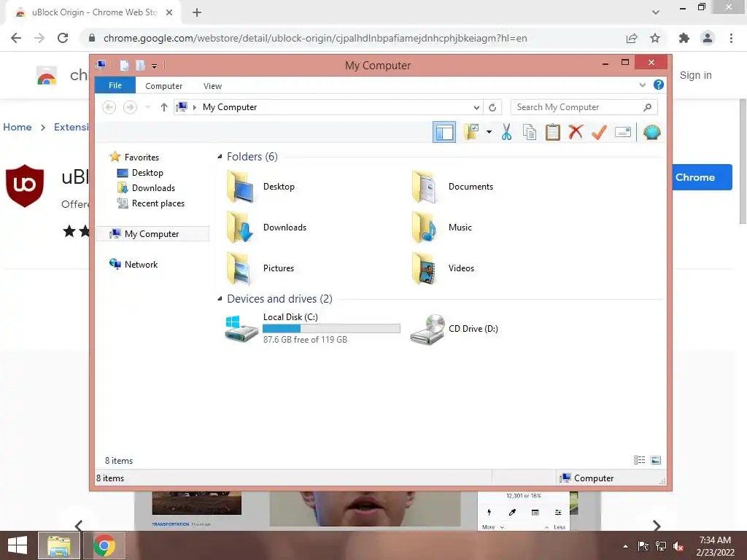
Task: Click Sign in on Web Store
Action: tap(695, 75)
